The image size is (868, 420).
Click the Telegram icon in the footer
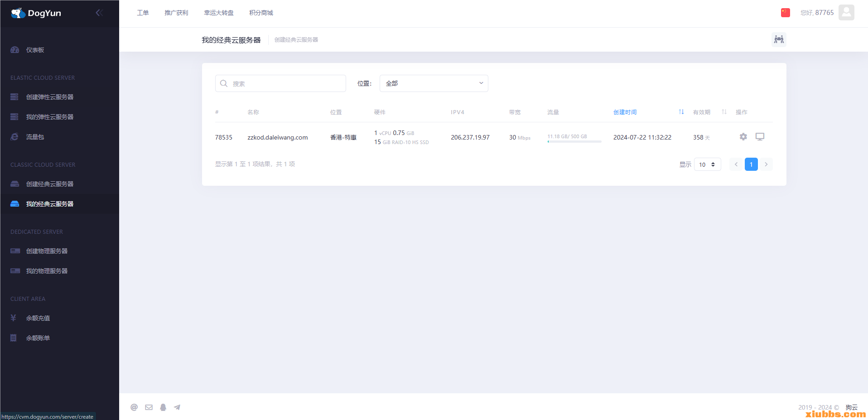pos(177,407)
